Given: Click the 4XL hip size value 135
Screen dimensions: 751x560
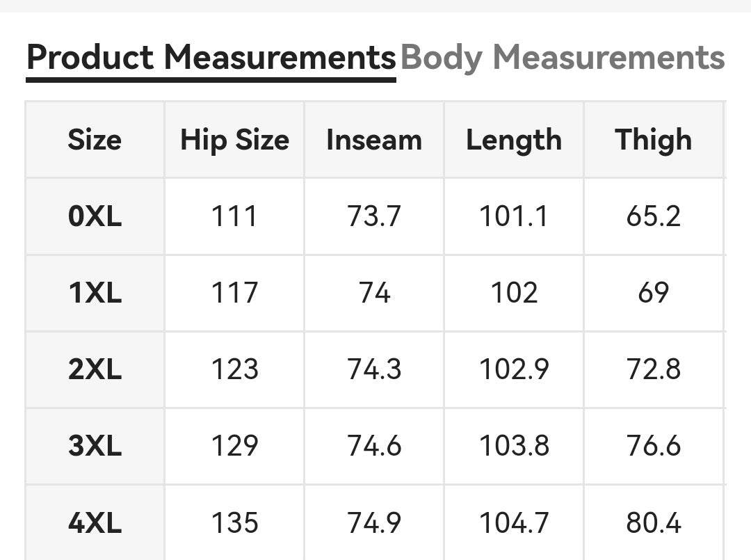Looking at the screenshot, I should [x=235, y=522].
